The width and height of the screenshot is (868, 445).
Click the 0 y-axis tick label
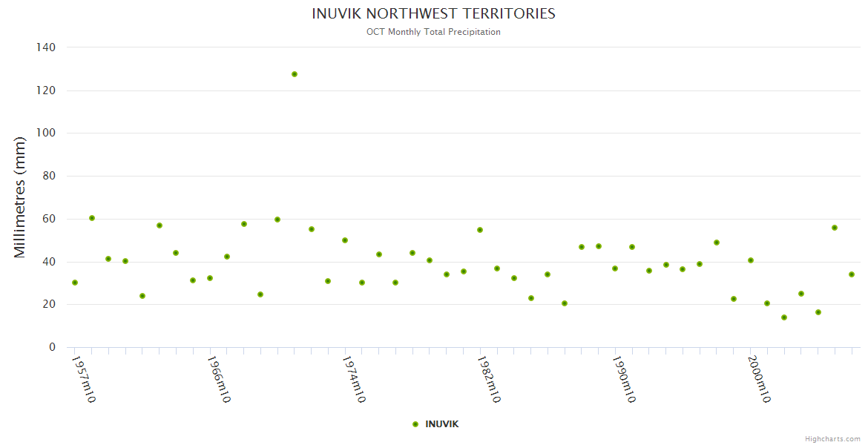[52, 347]
